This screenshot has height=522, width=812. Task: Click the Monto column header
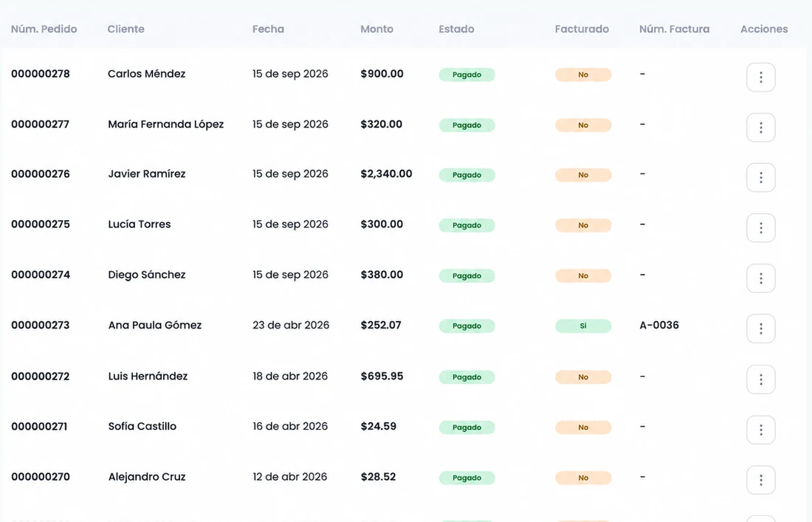(377, 29)
